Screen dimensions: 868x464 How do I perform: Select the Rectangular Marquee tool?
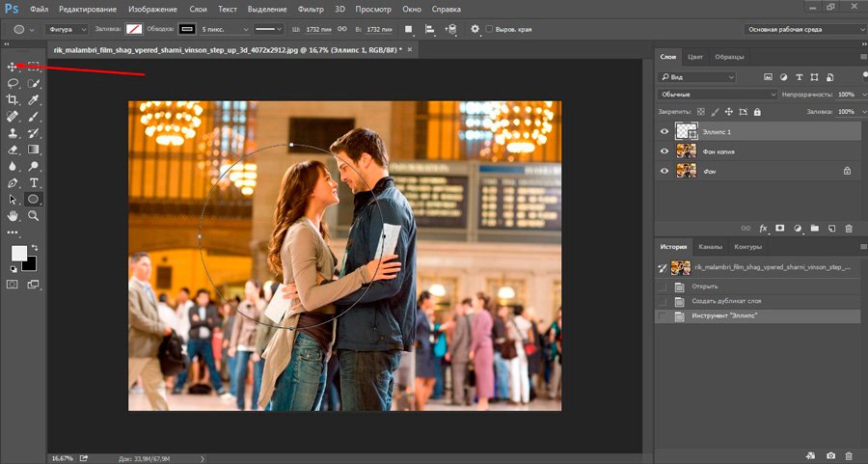[x=33, y=67]
